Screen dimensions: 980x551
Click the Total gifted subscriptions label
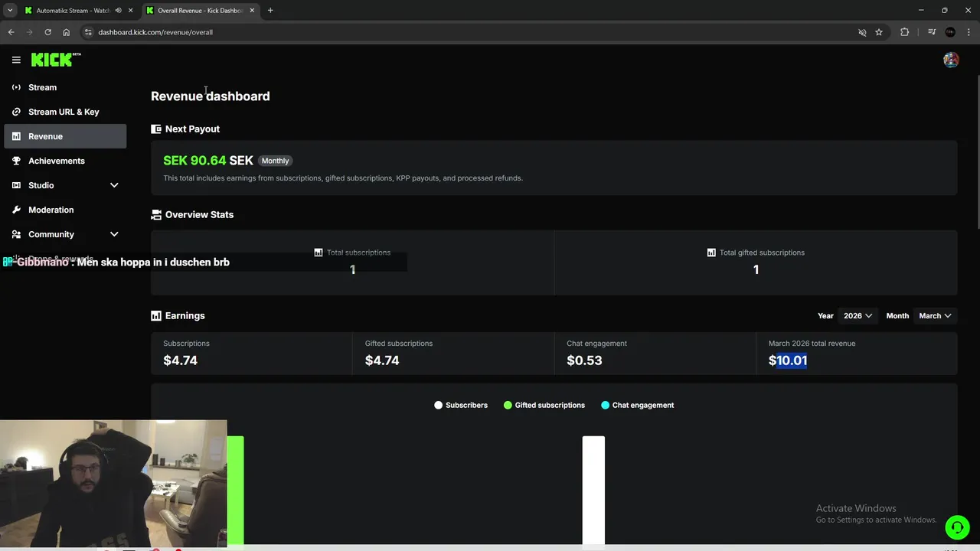(762, 253)
